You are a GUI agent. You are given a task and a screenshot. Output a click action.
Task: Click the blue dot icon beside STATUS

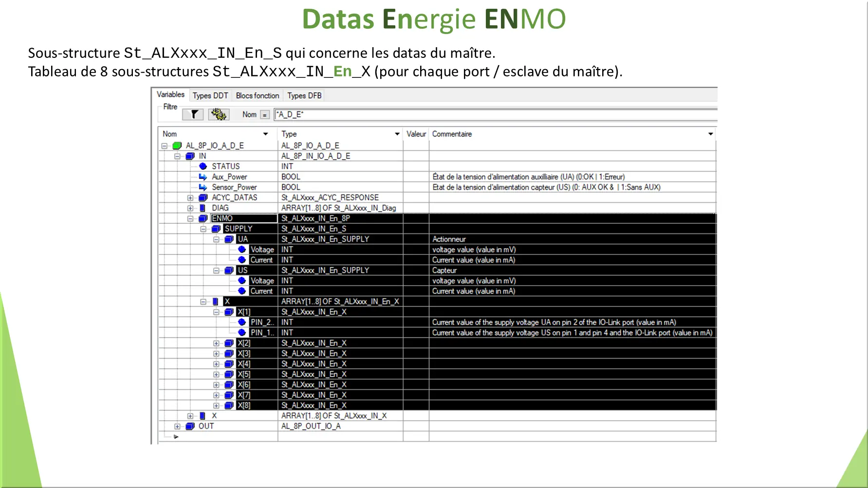click(x=203, y=166)
